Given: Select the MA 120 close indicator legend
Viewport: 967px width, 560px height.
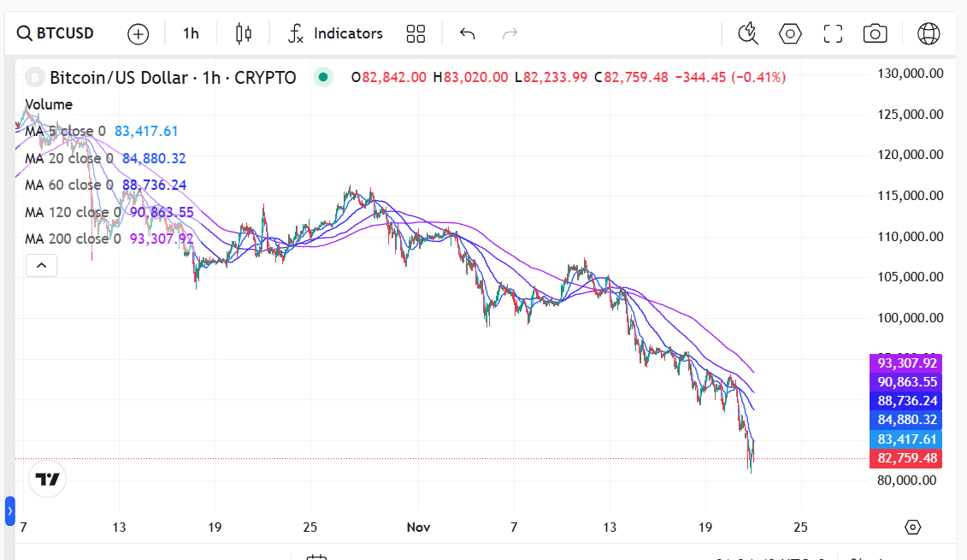Looking at the screenshot, I should point(73,212).
